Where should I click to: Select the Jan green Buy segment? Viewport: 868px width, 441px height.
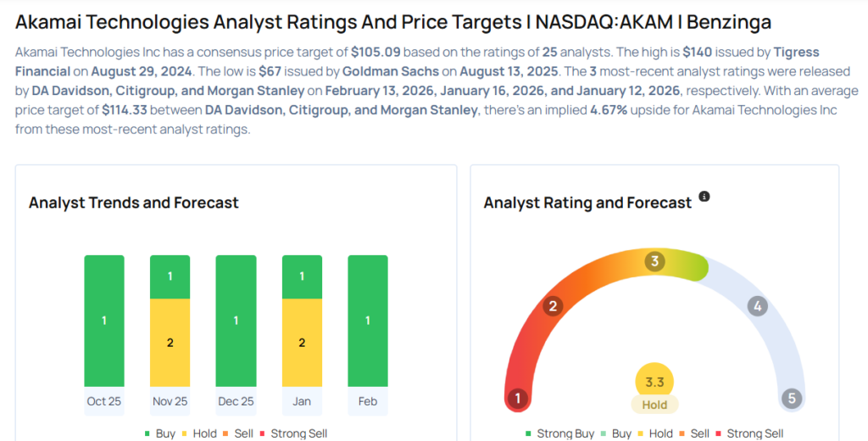pos(302,276)
